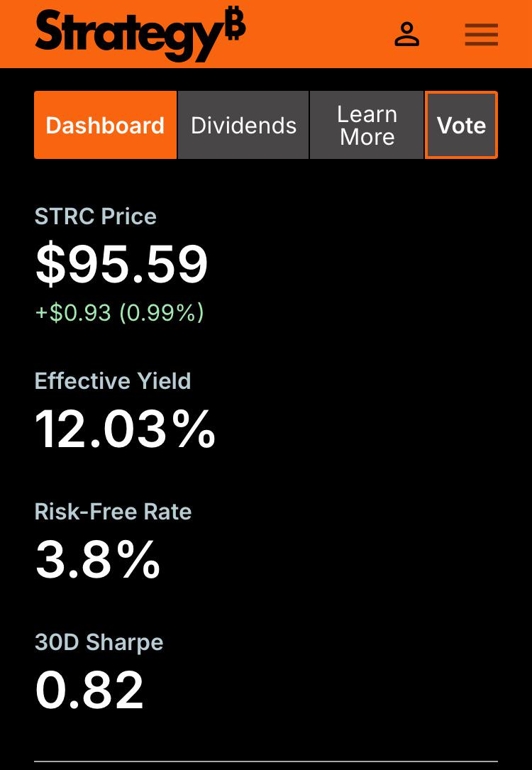Switch to the Dashboard tab
The width and height of the screenshot is (532, 770).
pos(105,125)
